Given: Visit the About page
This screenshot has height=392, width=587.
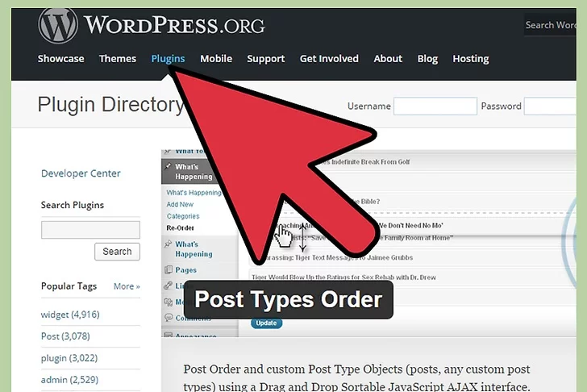Looking at the screenshot, I should [388, 59].
